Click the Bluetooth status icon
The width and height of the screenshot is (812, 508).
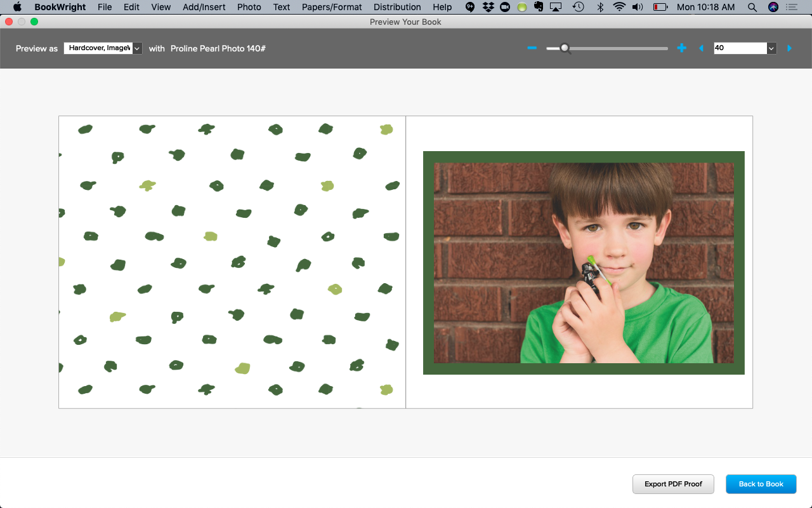pos(600,7)
